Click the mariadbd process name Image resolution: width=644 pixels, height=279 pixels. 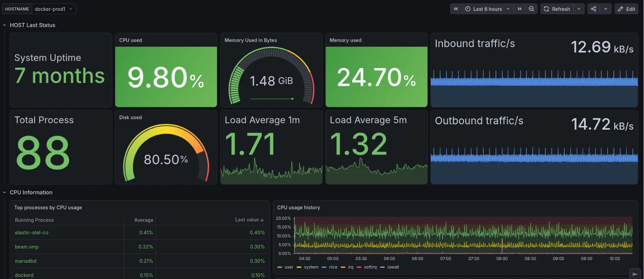25,261
